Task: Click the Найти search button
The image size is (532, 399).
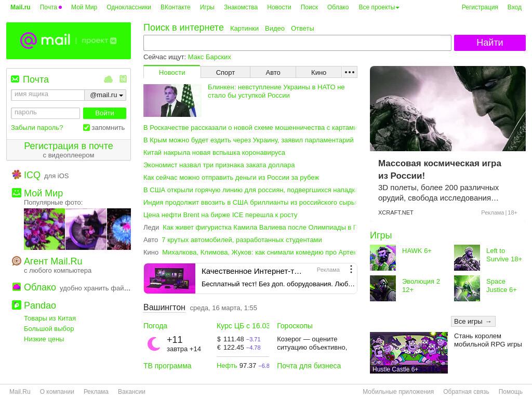Action: click(489, 43)
